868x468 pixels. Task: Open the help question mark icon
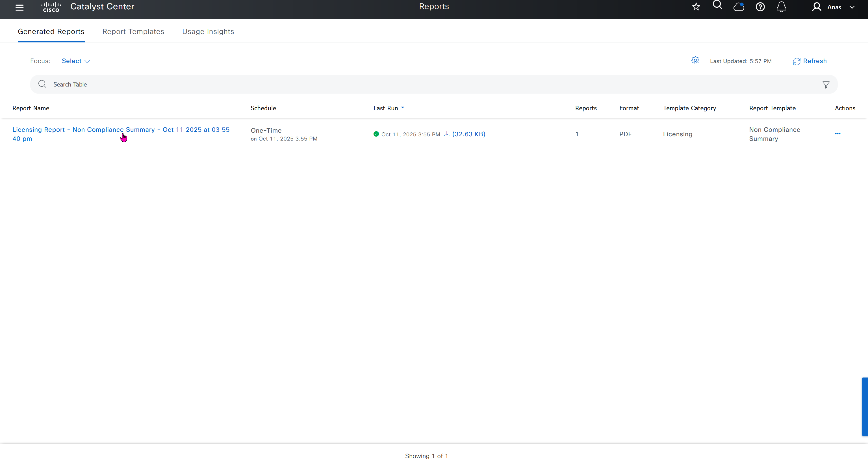click(760, 7)
